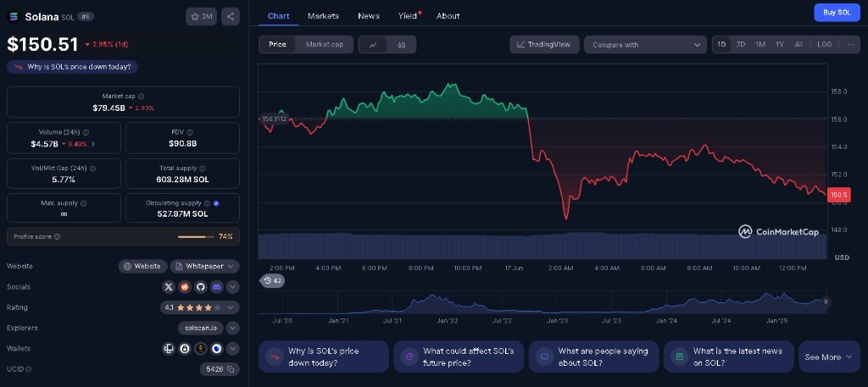
Task: Open the Compare with dropdown
Action: 645,45
